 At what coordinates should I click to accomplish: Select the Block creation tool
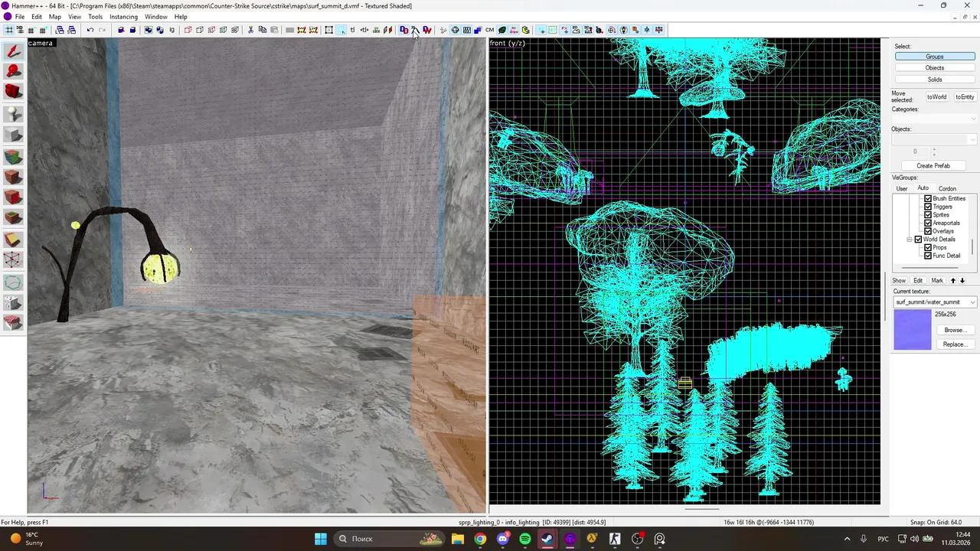[x=13, y=135]
